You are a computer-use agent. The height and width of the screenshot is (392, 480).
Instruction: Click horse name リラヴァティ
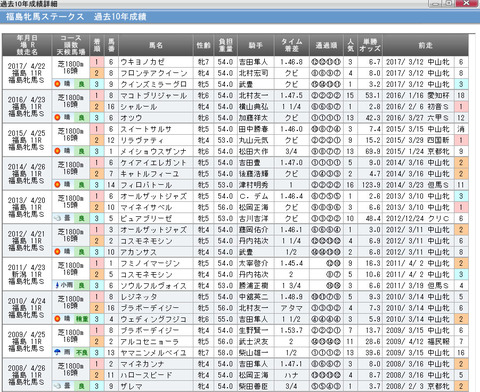click(x=142, y=140)
